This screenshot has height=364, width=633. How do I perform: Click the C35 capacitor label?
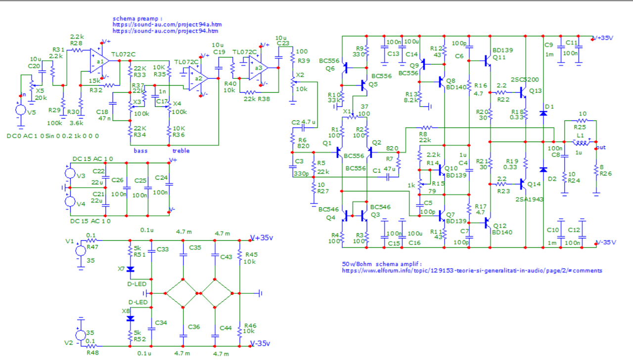tap(195, 247)
